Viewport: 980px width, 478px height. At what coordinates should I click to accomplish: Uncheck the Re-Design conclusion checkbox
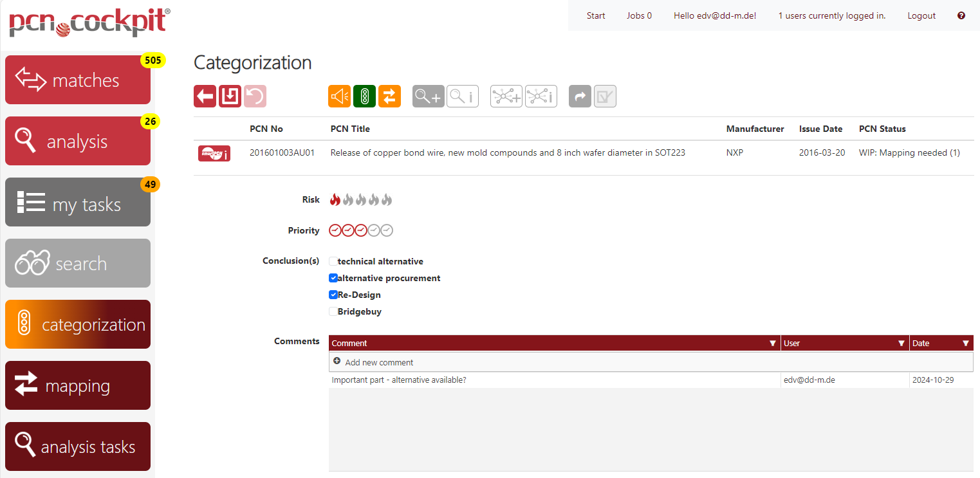pyautogui.click(x=333, y=295)
